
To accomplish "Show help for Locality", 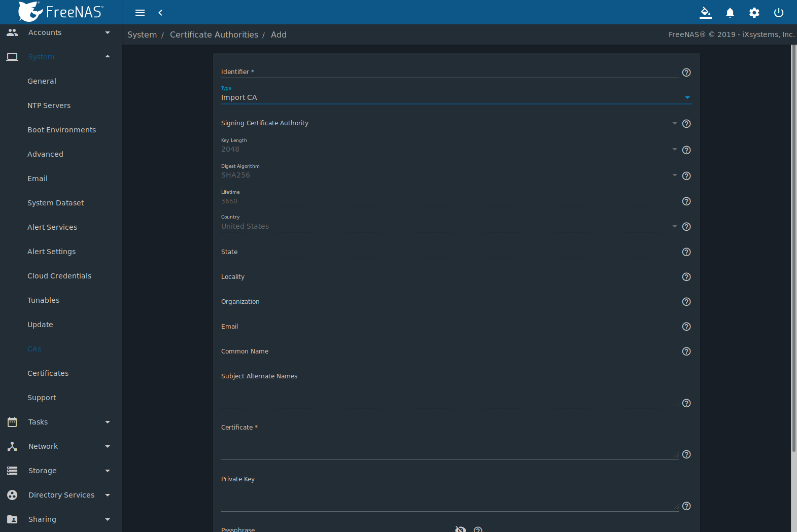I will tap(686, 277).
